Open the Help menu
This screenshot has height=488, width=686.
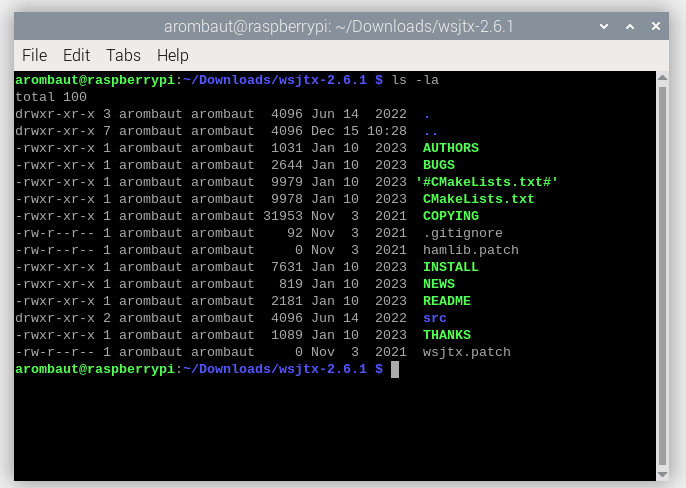point(172,55)
